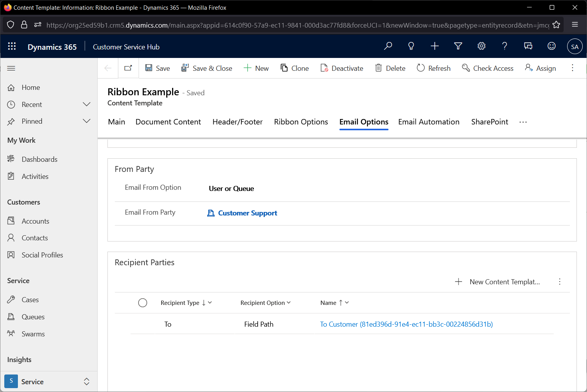
Task: Open record in new window icon
Action: tap(128, 68)
